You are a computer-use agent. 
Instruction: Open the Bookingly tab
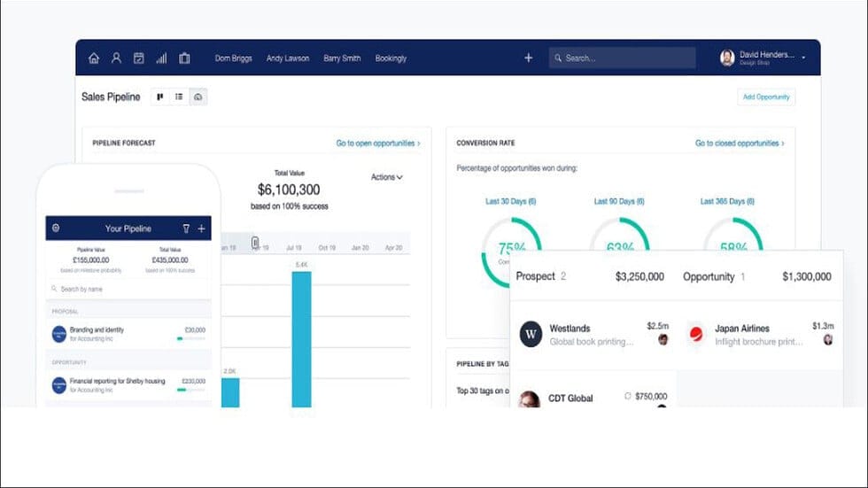[391, 58]
